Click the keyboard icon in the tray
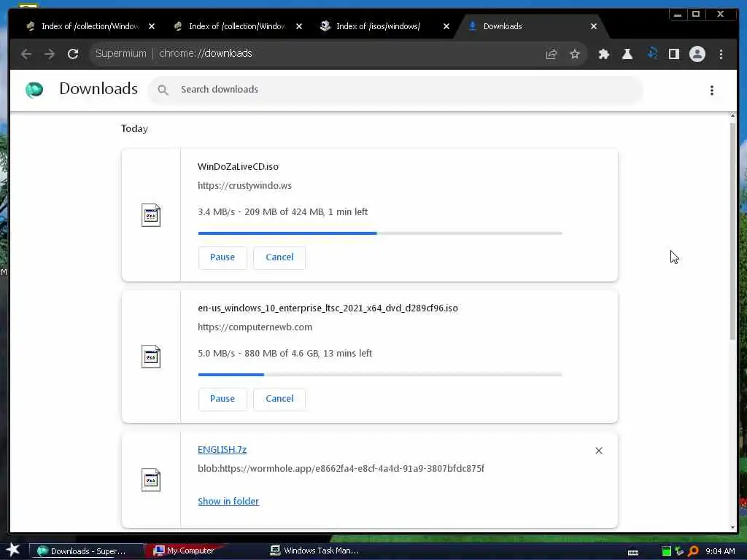This screenshot has height=560, width=747. point(633,553)
